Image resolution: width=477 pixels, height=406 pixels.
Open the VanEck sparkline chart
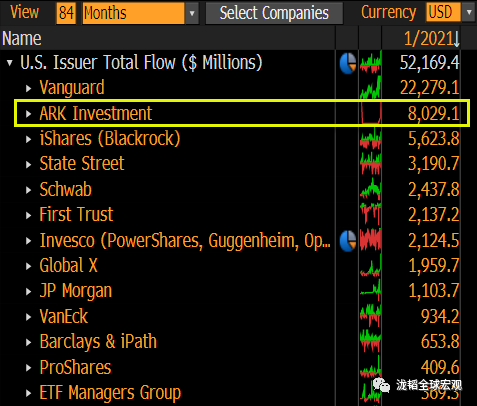tap(370, 316)
